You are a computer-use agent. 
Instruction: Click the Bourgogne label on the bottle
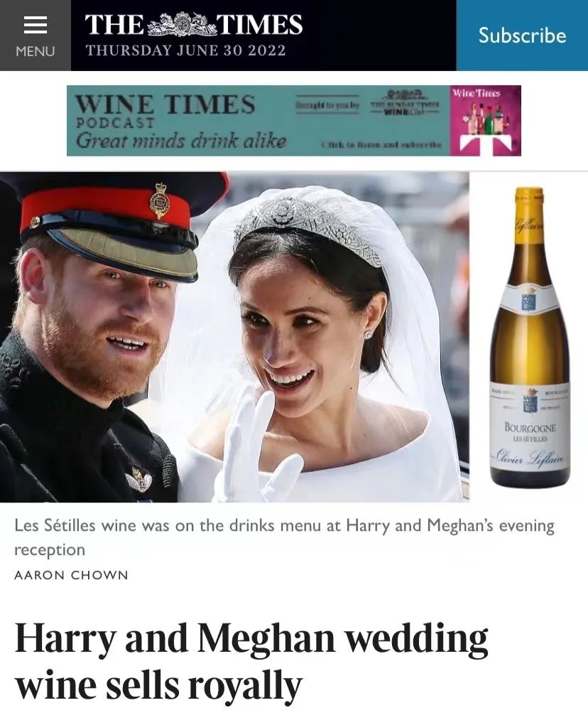(530, 428)
